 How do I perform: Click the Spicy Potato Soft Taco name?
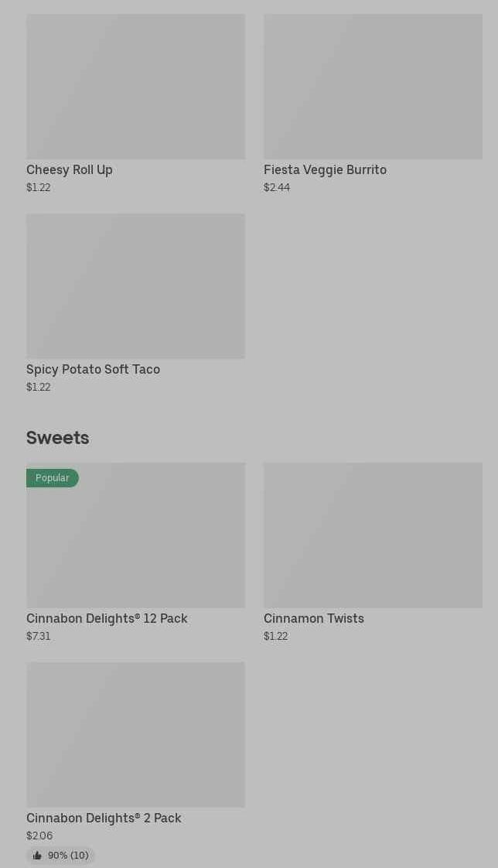pos(93,369)
